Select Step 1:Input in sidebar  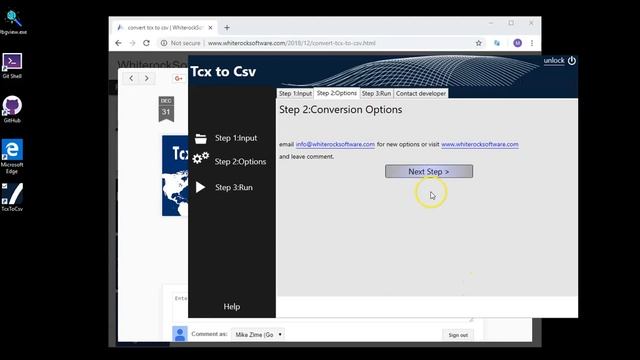236,138
